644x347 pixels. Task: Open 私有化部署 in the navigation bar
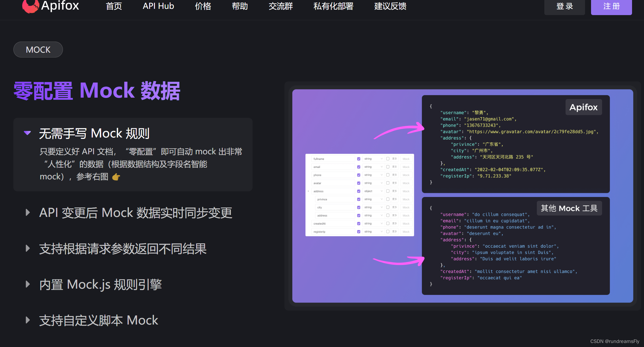point(333,6)
